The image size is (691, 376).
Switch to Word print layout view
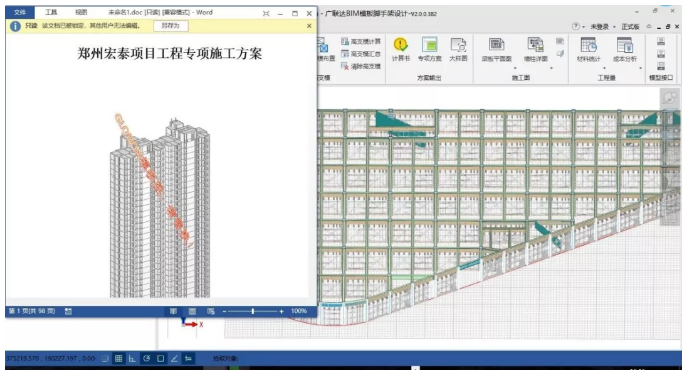pyautogui.click(x=192, y=311)
